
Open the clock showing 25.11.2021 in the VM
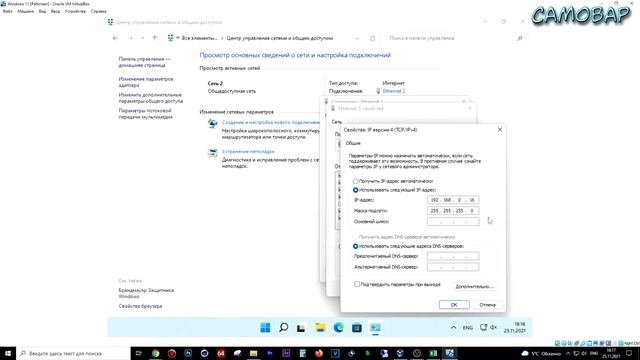tap(515, 327)
